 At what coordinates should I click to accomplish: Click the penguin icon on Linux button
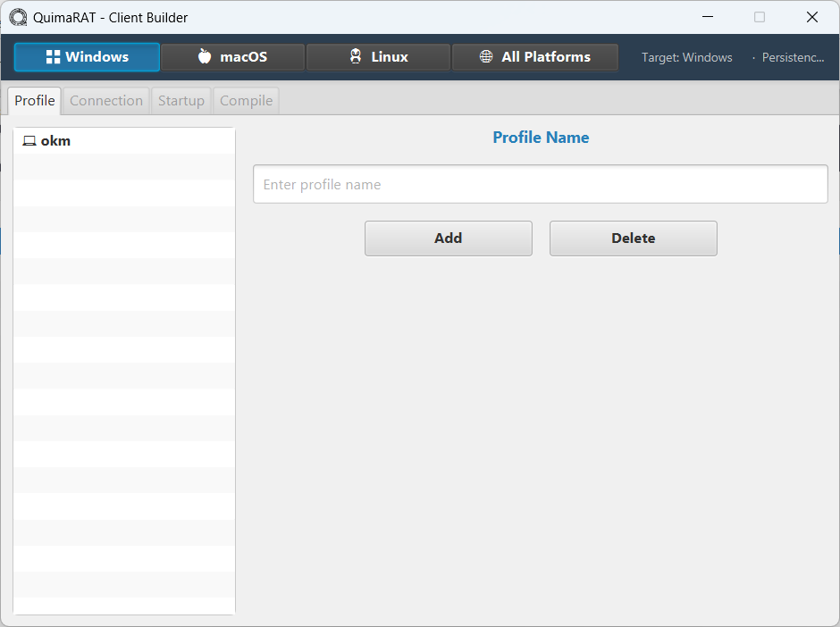[356, 55]
